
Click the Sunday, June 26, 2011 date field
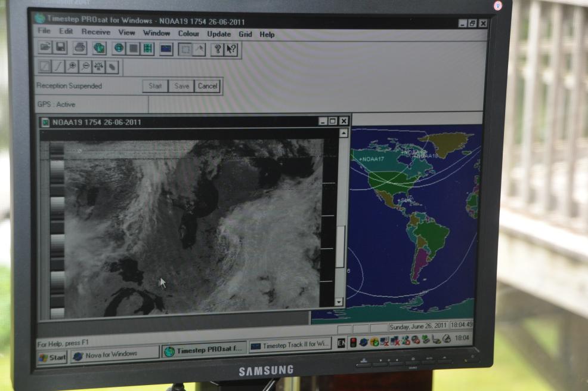point(418,327)
